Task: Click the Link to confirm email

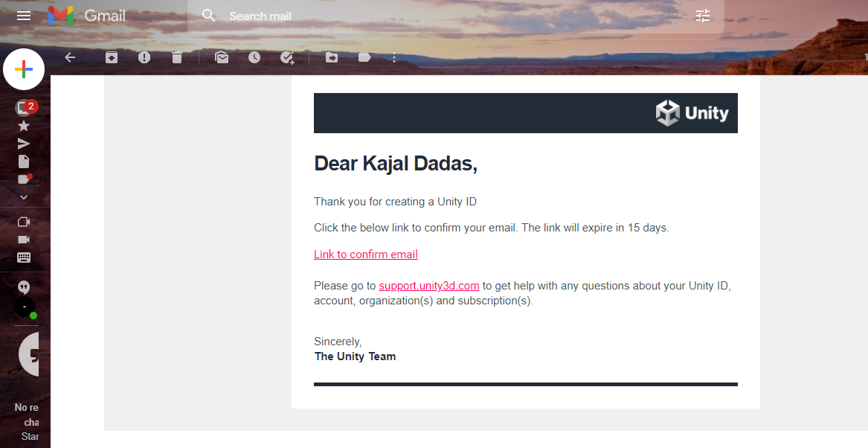Action: [x=366, y=255]
